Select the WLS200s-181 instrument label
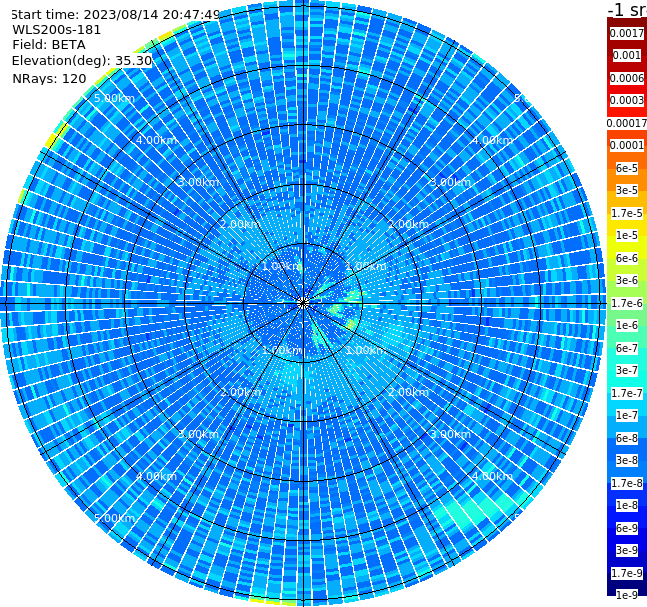 coord(57,30)
